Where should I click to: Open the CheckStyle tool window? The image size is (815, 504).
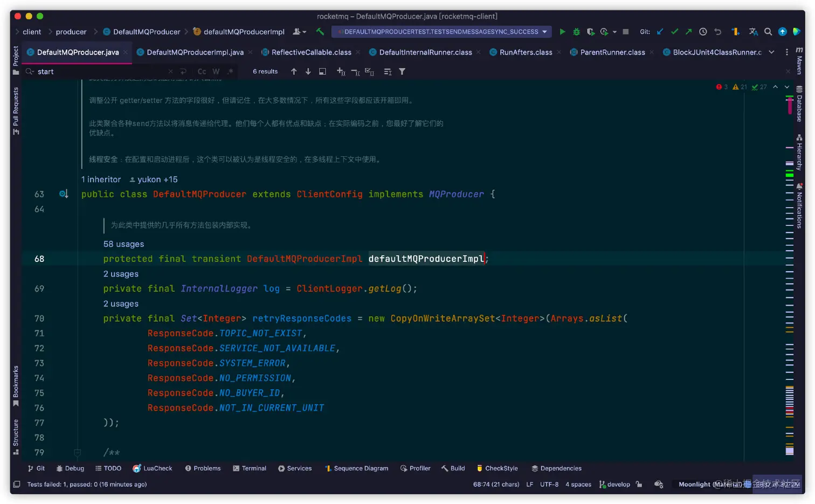497,468
